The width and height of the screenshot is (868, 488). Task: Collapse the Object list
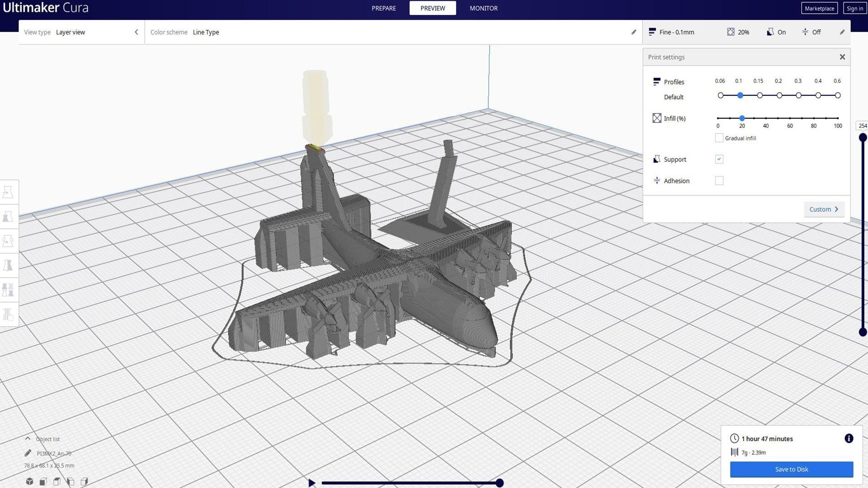coord(28,438)
